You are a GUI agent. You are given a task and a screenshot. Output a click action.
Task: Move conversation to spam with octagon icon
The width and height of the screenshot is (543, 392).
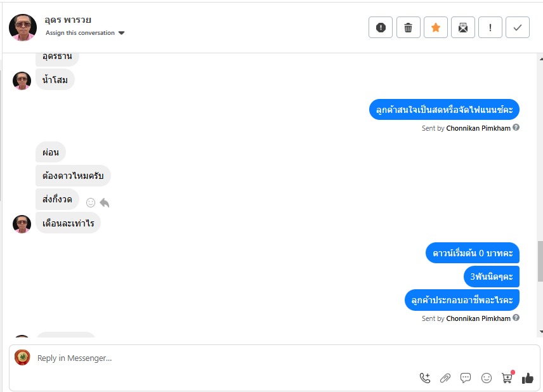click(380, 27)
